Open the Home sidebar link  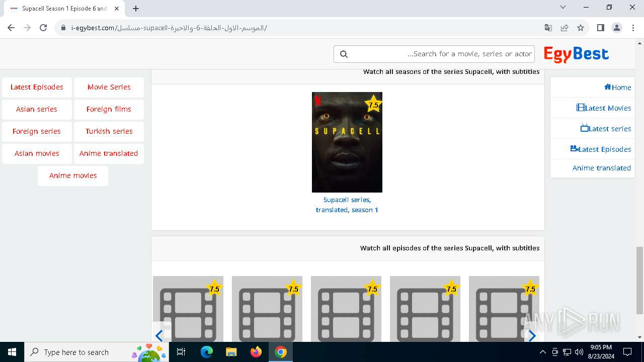point(621,87)
